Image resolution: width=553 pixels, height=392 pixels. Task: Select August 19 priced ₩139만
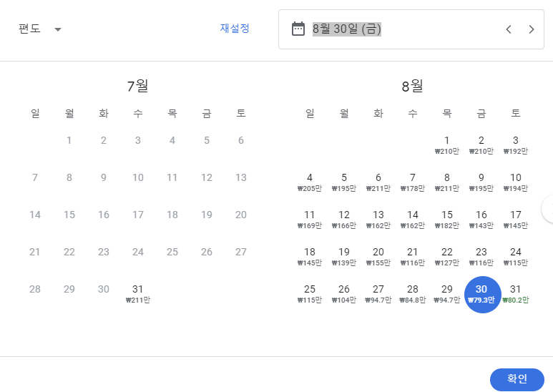344,257
